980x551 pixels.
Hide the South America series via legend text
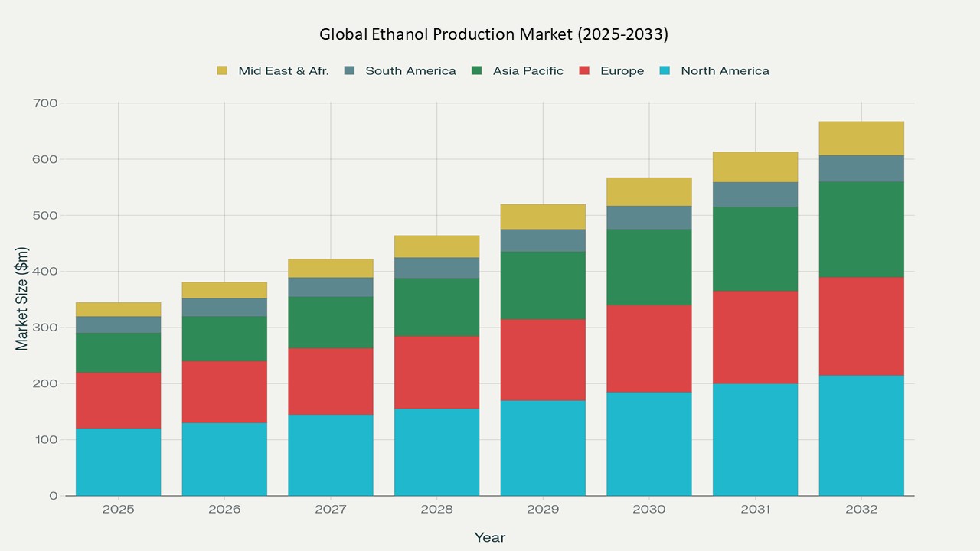click(x=410, y=71)
